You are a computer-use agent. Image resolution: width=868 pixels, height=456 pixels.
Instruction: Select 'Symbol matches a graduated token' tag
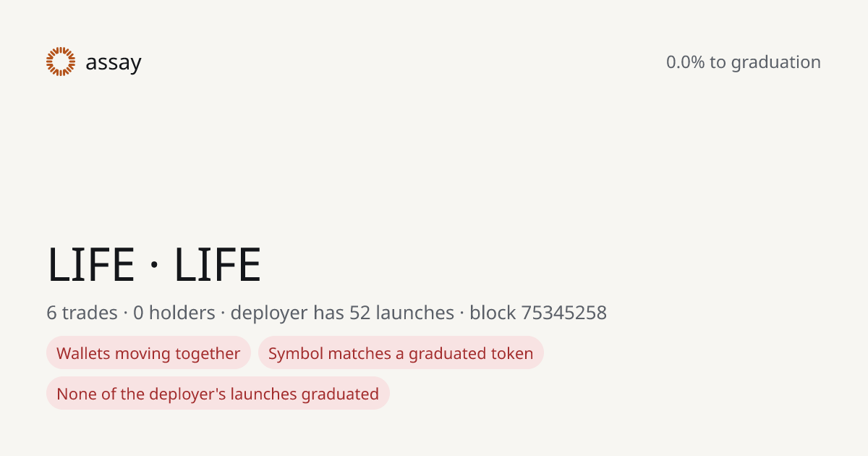pyautogui.click(x=401, y=353)
